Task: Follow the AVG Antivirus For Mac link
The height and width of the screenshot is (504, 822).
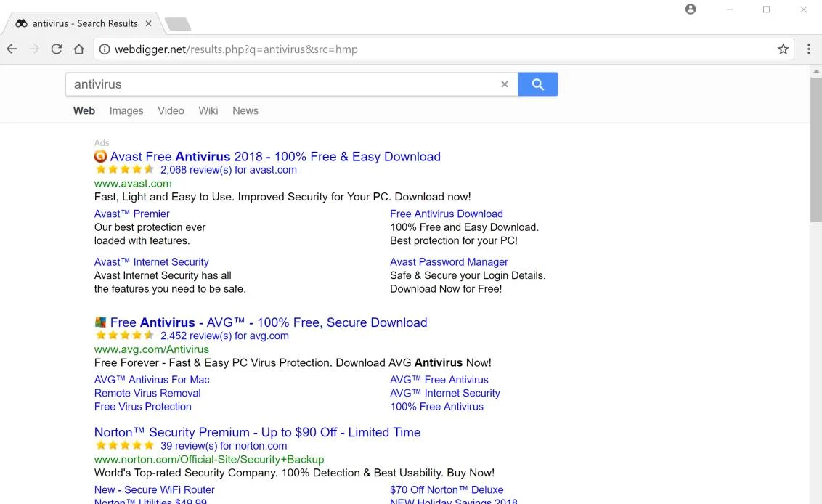Action: coord(152,380)
